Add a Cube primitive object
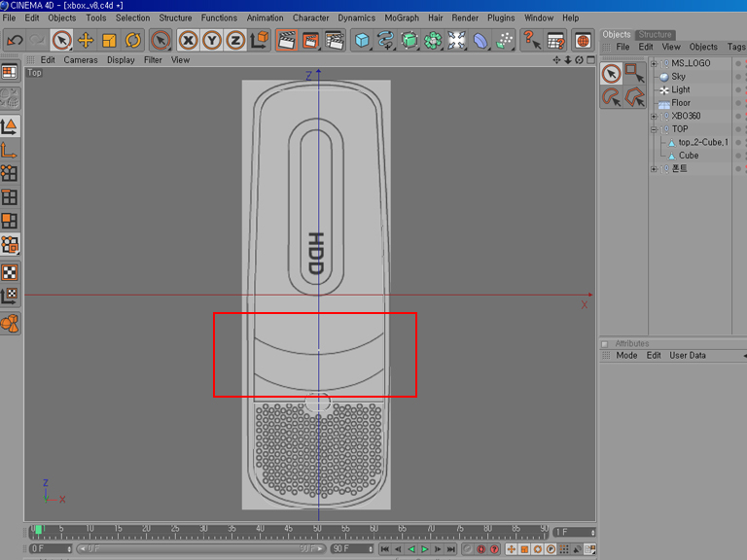The image size is (747, 560). (362, 41)
